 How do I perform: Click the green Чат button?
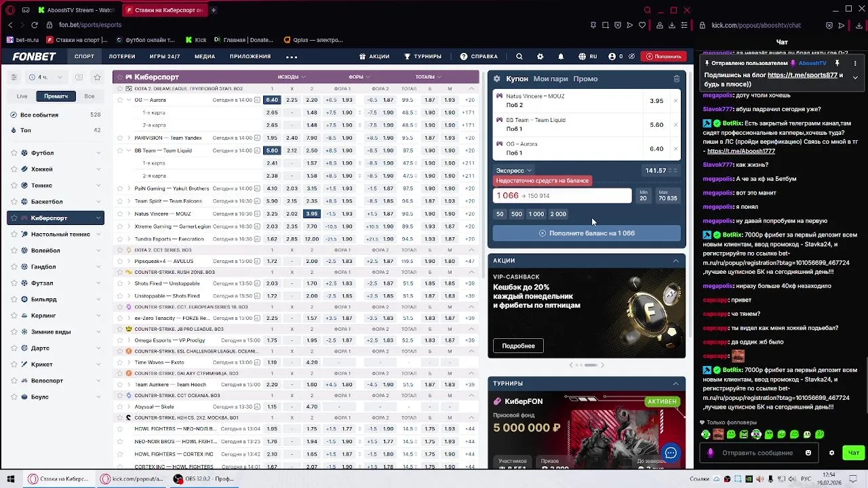853,453
